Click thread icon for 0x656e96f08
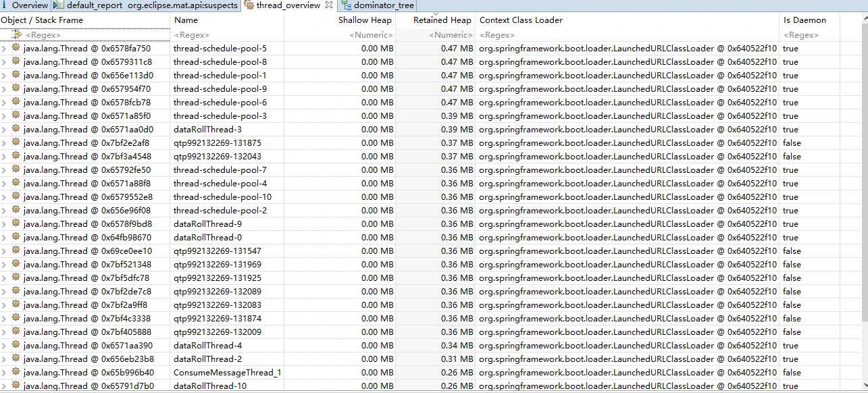This screenshot has width=868, height=393. click(x=16, y=210)
